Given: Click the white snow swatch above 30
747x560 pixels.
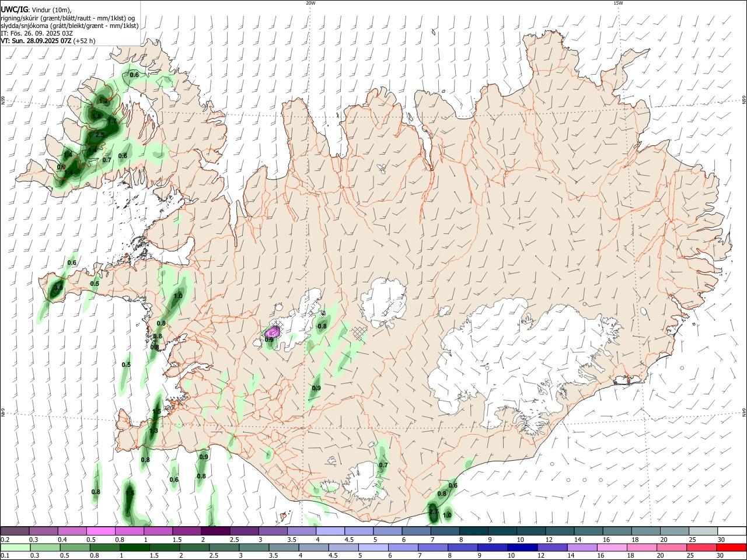Looking at the screenshot, I should pos(732,531).
